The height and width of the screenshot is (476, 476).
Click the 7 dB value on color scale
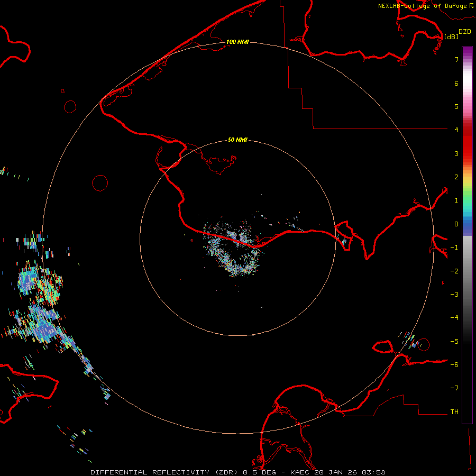coord(456,60)
